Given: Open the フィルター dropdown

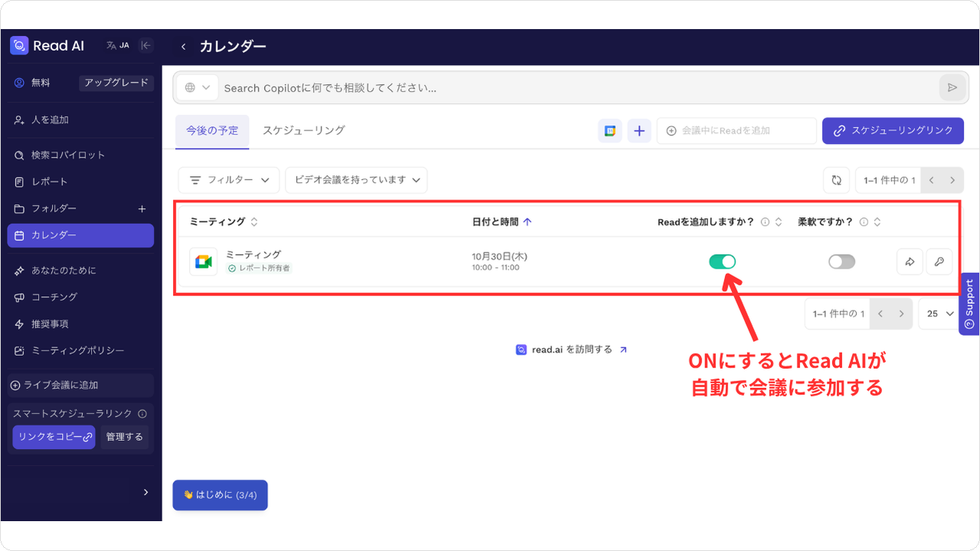Looking at the screenshot, I should click(x=229, y=180).
